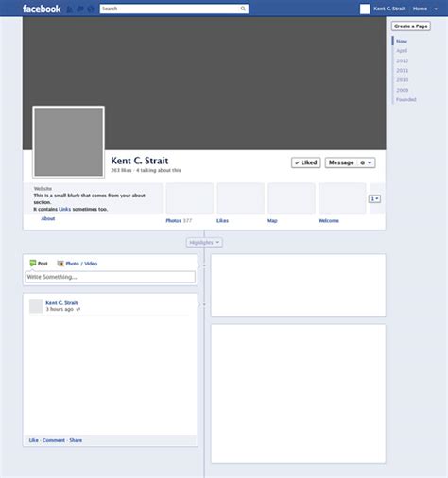Viewport: 448px width, 478px height.
Task: Jump to April in the timeline
Action: [x=402, y=50]
